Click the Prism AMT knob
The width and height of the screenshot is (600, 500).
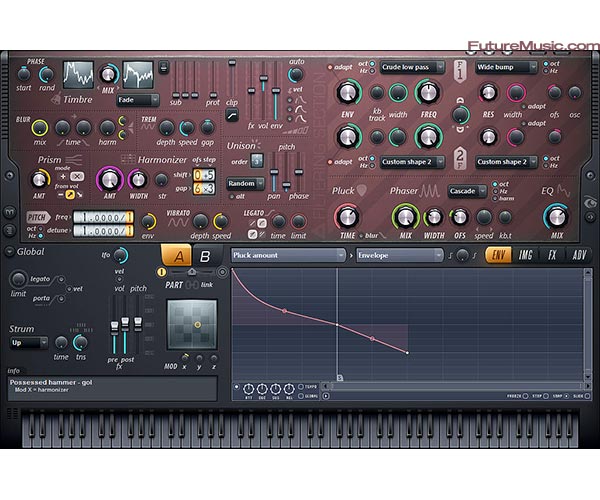click(x=39, y=179)
